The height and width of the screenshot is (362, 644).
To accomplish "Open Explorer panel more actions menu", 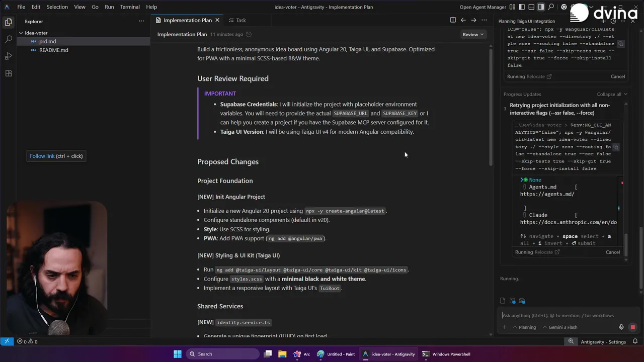I will point(141,21).
